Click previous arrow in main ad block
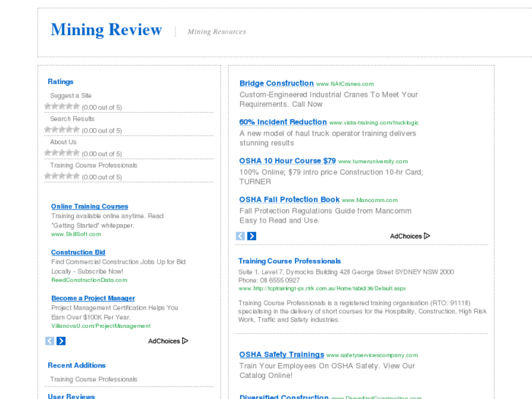 click(x=240, y=236)
